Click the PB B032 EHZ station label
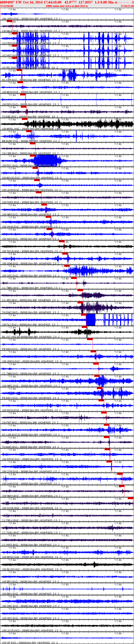 10,398
